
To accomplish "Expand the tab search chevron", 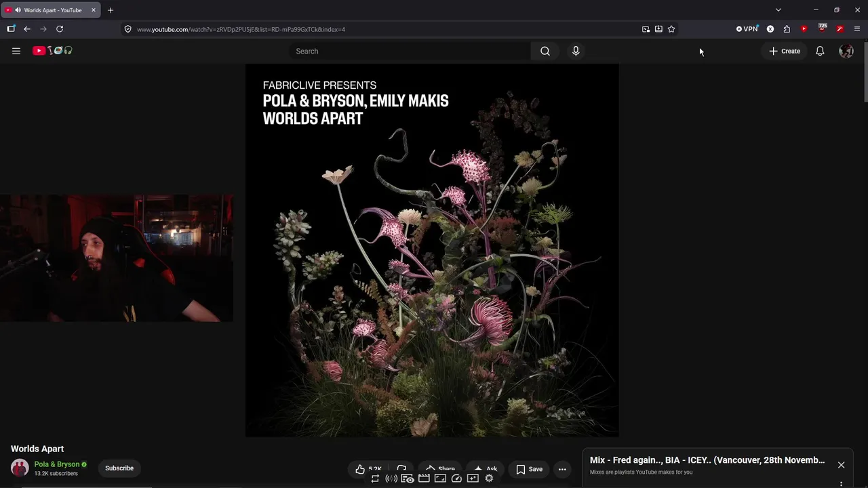I will tap(778, 10).
